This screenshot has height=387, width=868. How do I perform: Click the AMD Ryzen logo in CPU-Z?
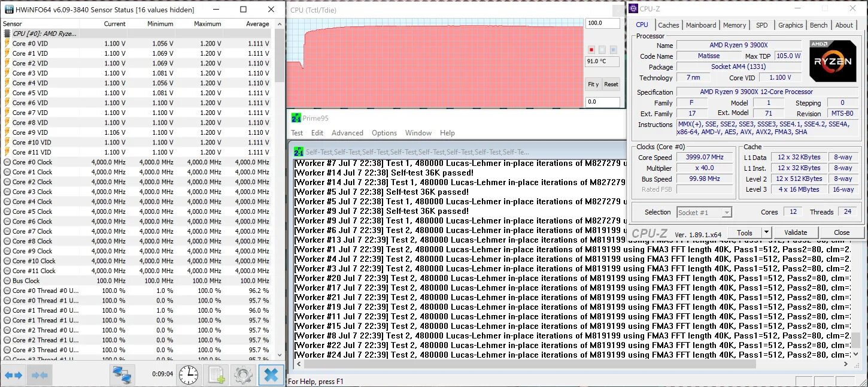832,61
